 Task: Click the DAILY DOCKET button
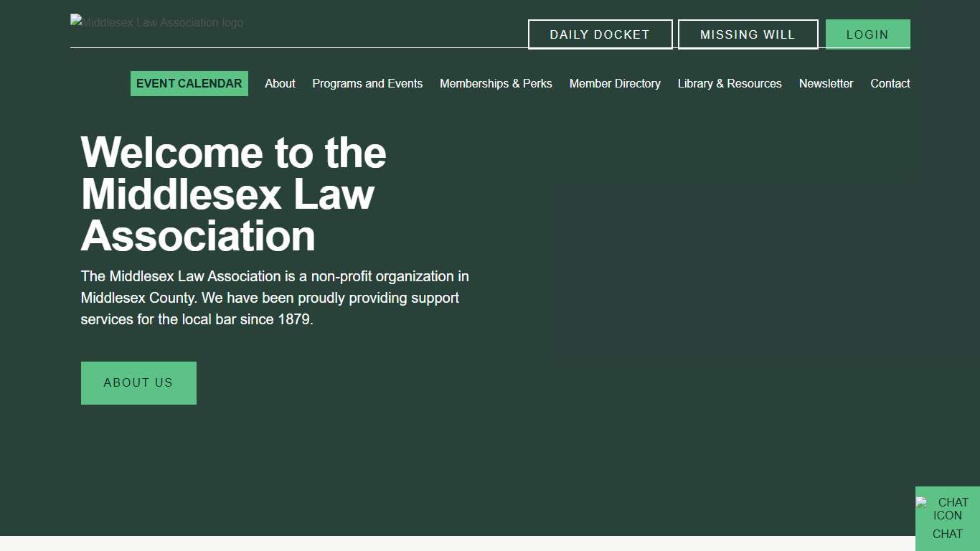pyautogui.click(x=600, y=34)
